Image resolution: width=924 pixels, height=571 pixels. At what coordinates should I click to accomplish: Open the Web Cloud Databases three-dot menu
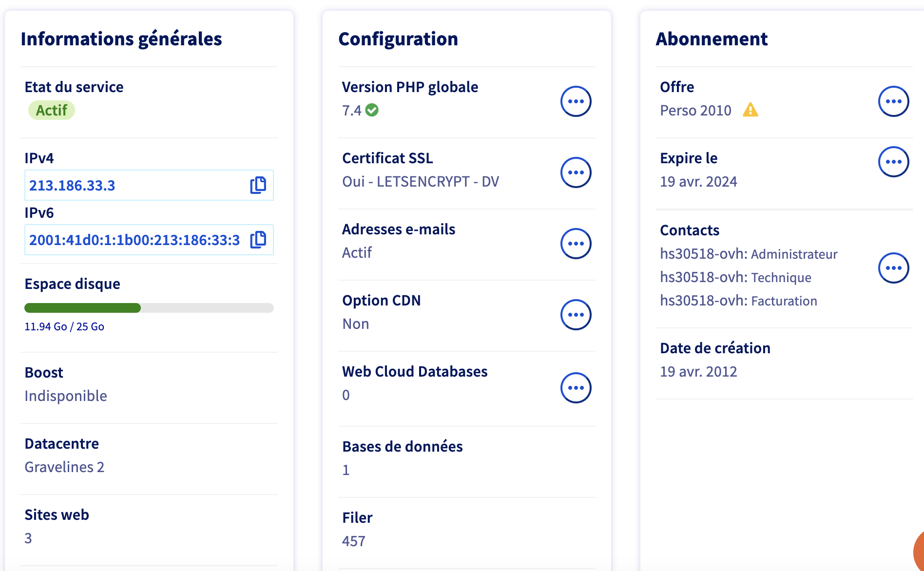click(x=576, y=388)
